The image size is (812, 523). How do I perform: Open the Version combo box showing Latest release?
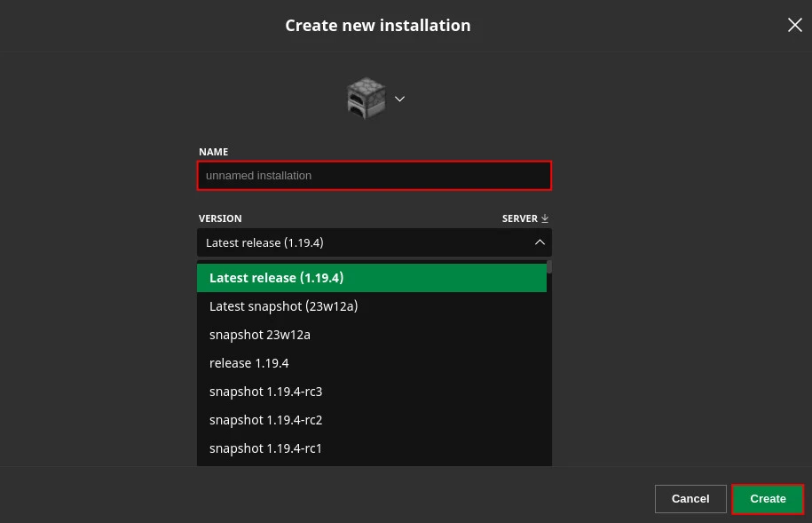click(364, 242)
